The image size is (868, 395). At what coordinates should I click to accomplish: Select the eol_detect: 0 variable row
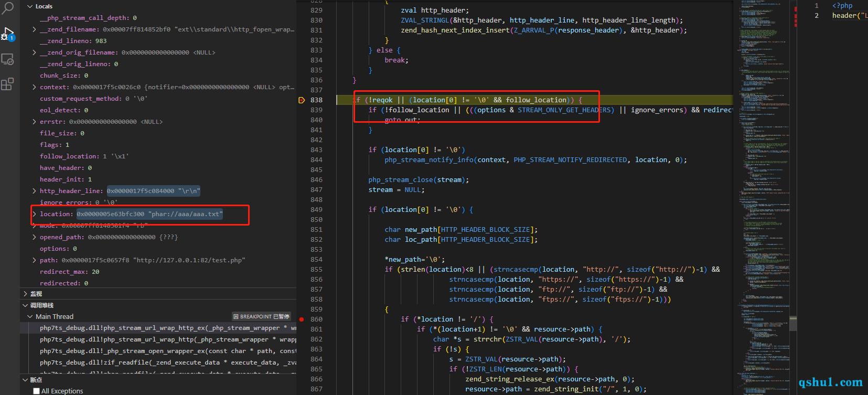tap(158, 110)
